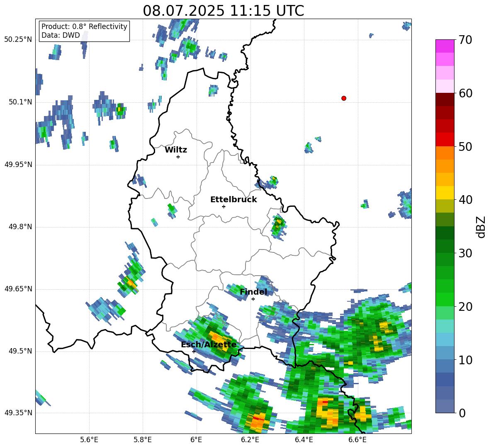Click the 6°E longitude label

tap(196, 440)
